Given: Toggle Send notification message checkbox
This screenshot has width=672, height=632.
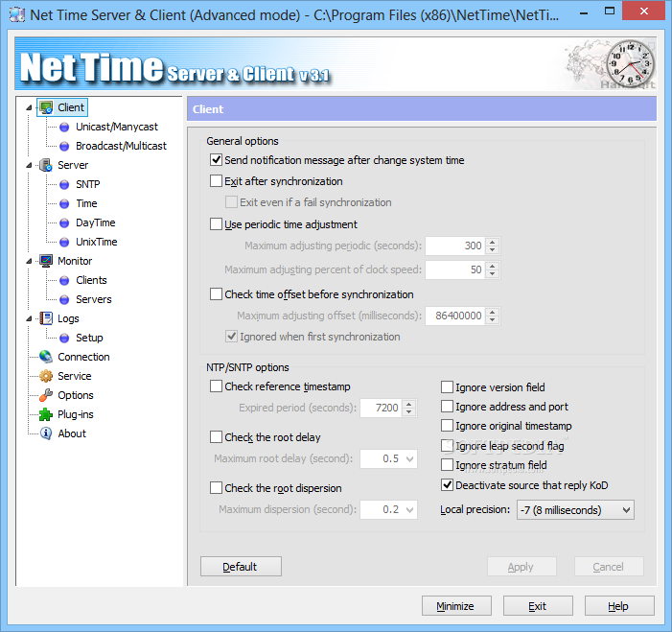Looking at the screenshot, I should (x=216, y=160).
